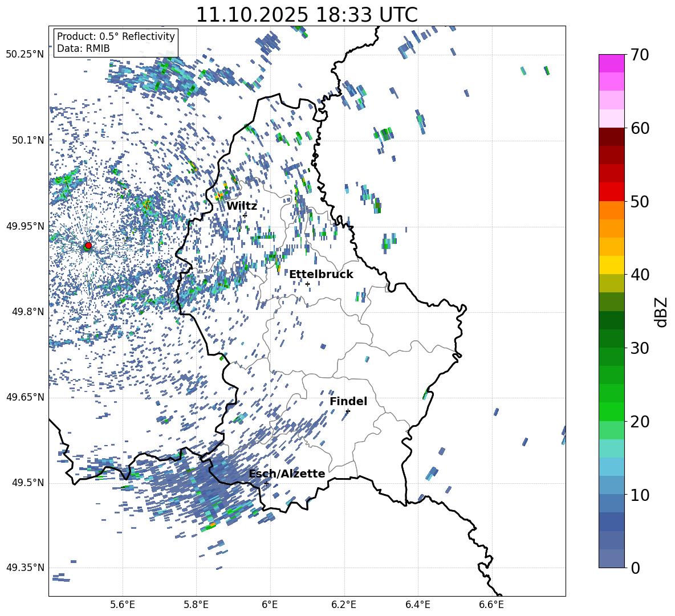Click the timestamp title 11.10.2025 18:33 UTC
This screenshot has width=675, height=616.
click(x=307, y=15)
